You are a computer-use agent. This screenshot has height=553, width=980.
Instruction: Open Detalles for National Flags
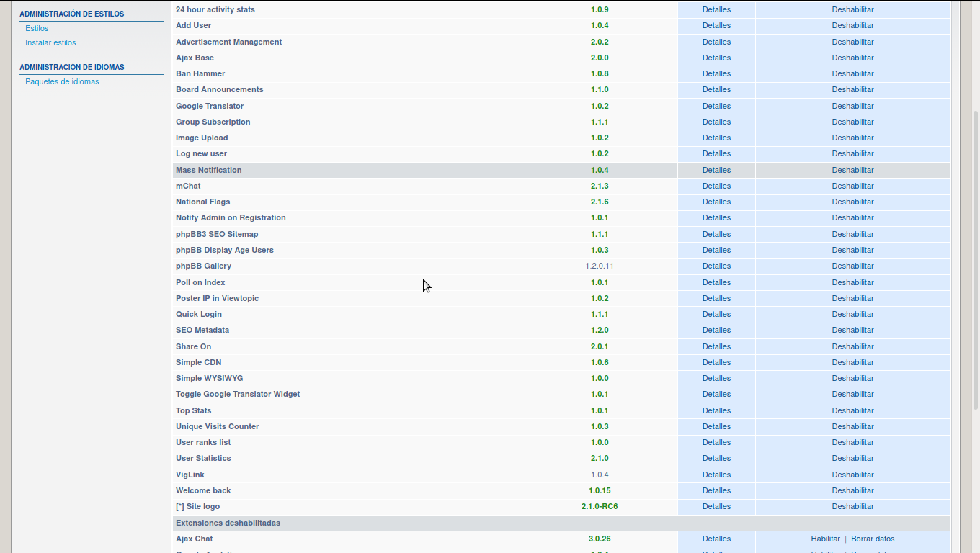pyautogui.click(x=716, y=202)
